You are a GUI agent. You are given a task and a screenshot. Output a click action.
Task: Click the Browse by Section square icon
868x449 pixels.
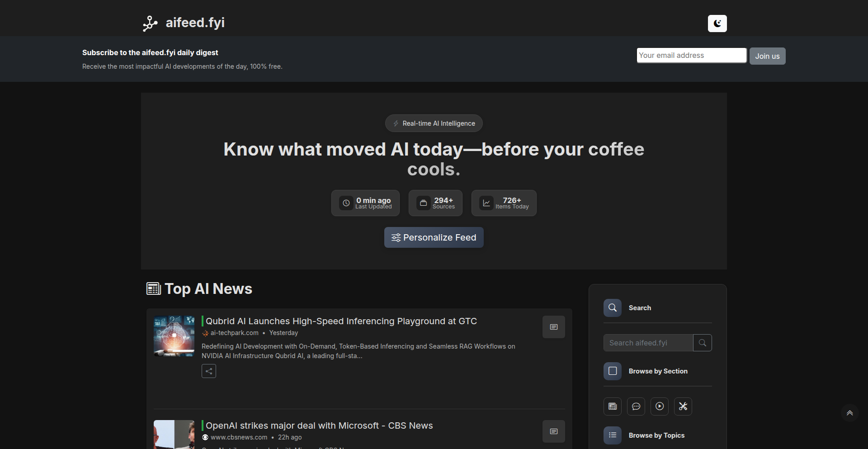(x=613, y=371)
